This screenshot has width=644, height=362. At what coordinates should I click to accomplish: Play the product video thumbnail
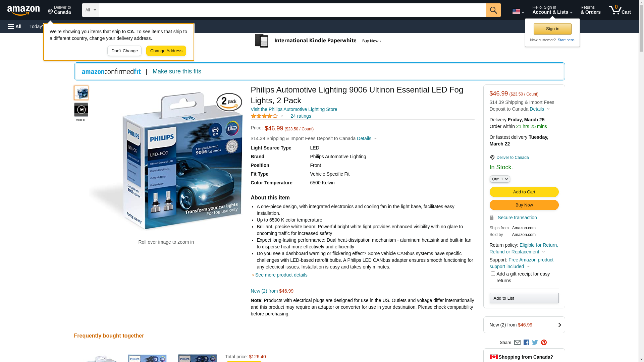pyautogui.click(x=81, y=110)
